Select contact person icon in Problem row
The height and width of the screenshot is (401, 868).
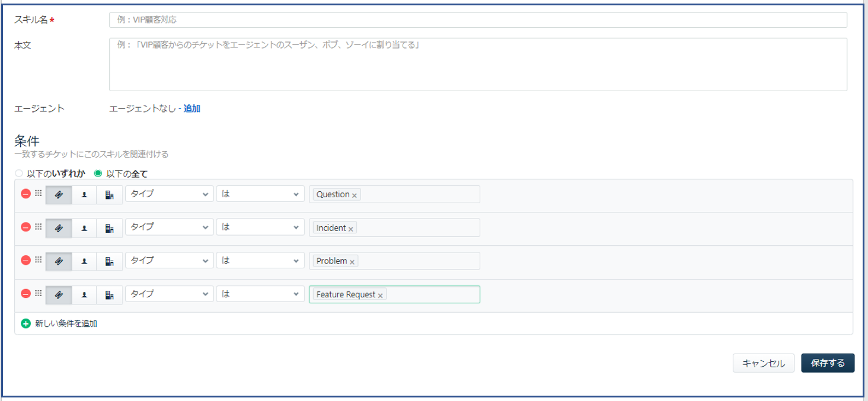[x=84, y=261]
